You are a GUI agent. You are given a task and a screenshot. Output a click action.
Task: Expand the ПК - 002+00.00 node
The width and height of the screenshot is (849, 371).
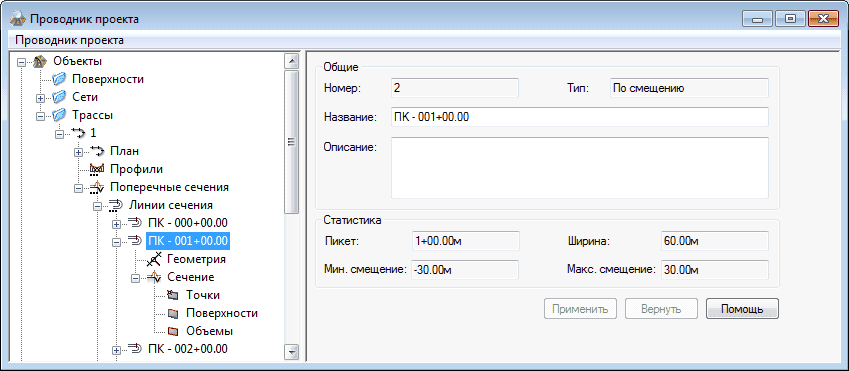click(116, 350)
